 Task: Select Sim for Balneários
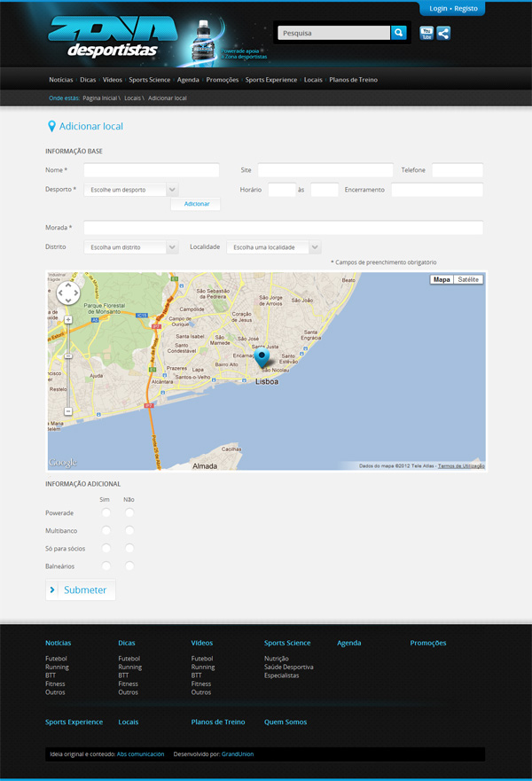tap(106, 566)
